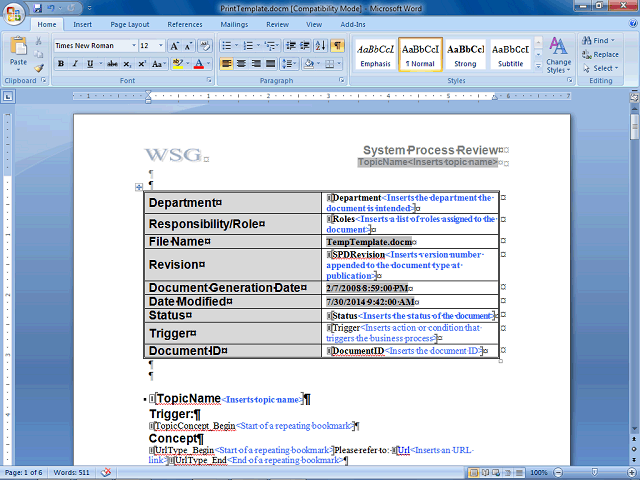The width and height of the screenshot is (640, 480).
Task: Apply the Strong style
Action: point(465,54)
